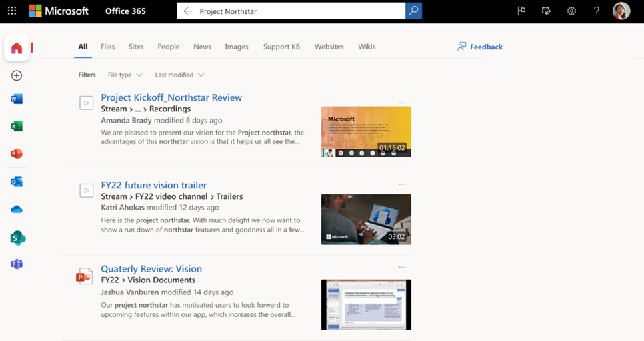
Task: Open the Help question mark icon
Action: 597,11
